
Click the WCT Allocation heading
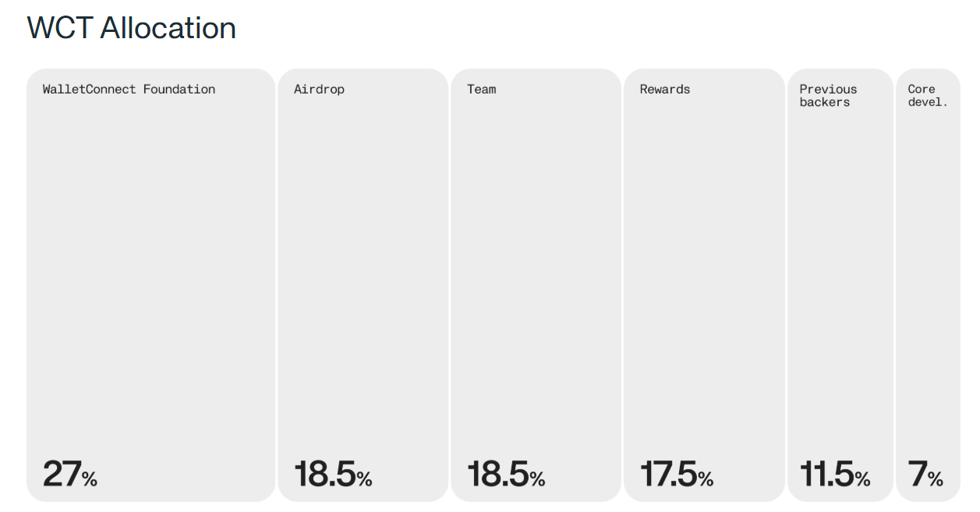coord(131,29)
